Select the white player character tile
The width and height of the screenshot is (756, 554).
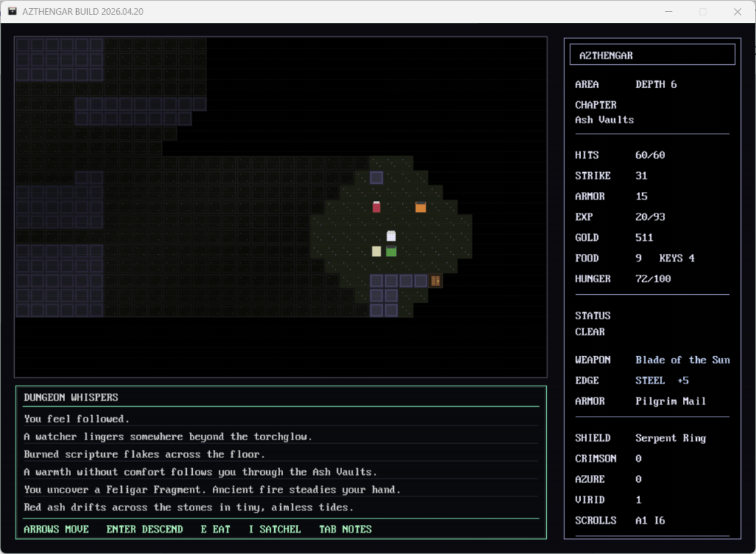(391, 236)
